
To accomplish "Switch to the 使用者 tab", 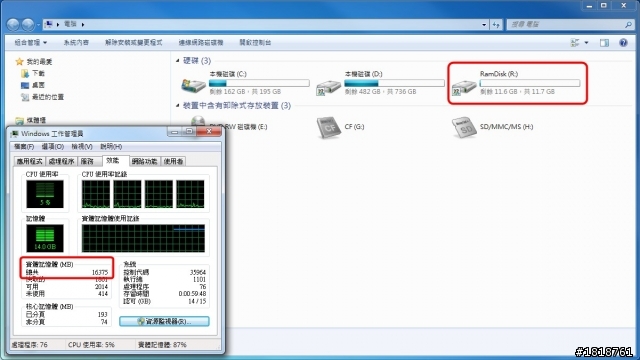I will tap(173, 161).
